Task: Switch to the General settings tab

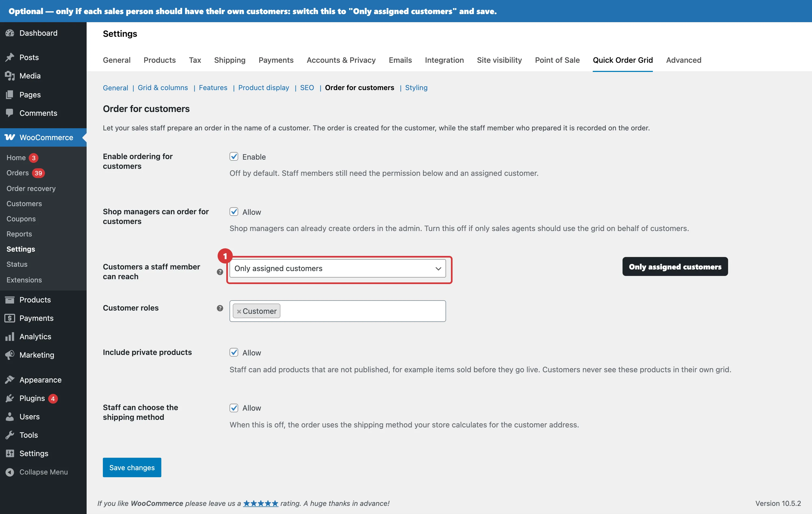Action: [x=116, y=60]
